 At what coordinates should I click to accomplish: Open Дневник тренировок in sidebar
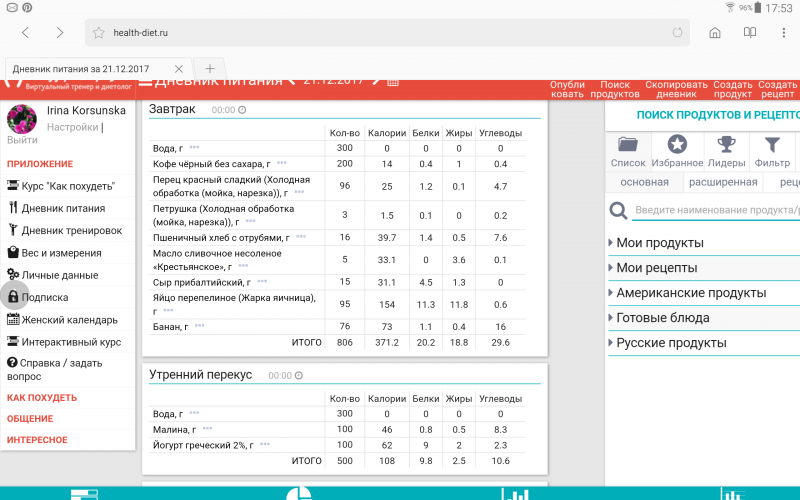pos(71,231)
